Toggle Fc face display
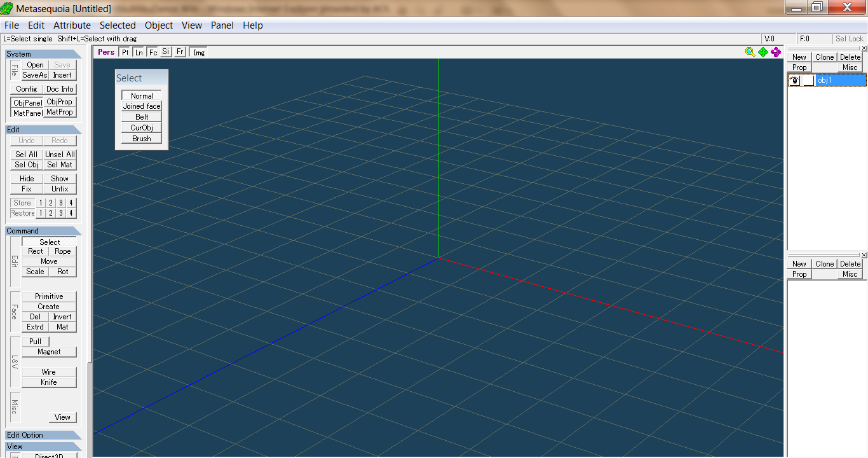The height and width of the screenshot is (458, 868). click(153, 52)
